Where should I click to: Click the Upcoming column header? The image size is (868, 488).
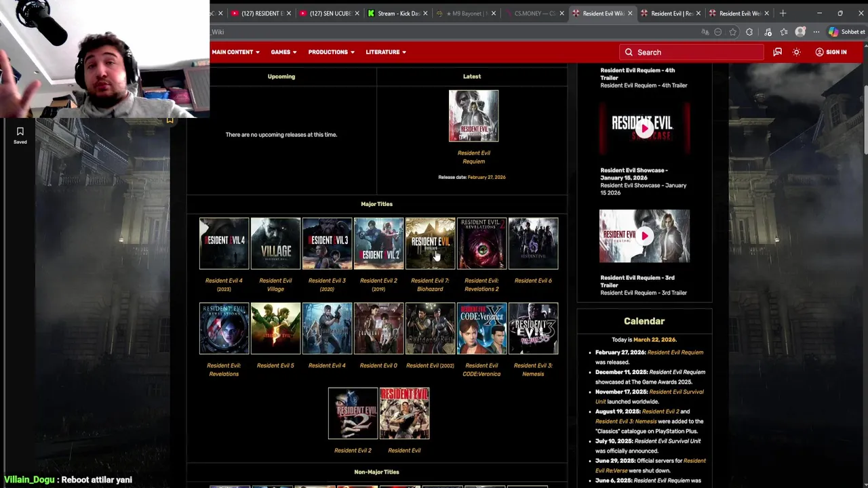point(281,77)
